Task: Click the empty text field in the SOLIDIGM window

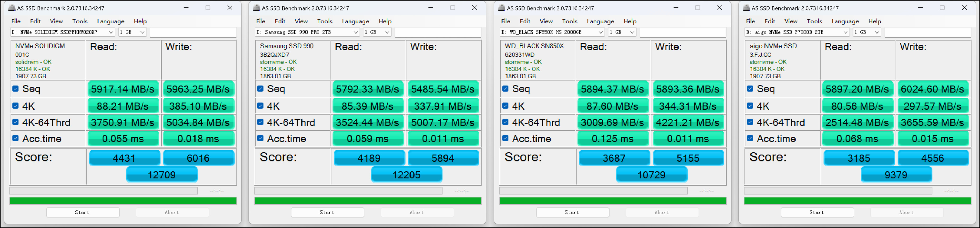Action: point(193,32)
